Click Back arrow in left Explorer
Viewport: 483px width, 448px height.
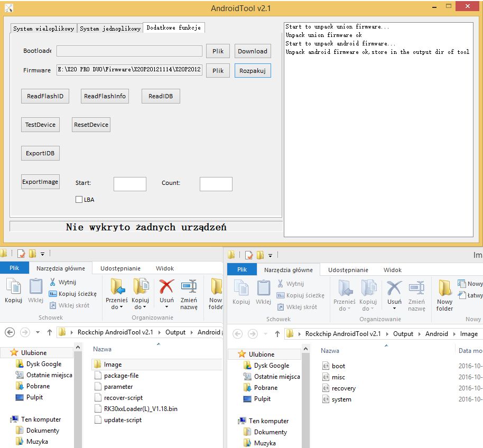10,332
